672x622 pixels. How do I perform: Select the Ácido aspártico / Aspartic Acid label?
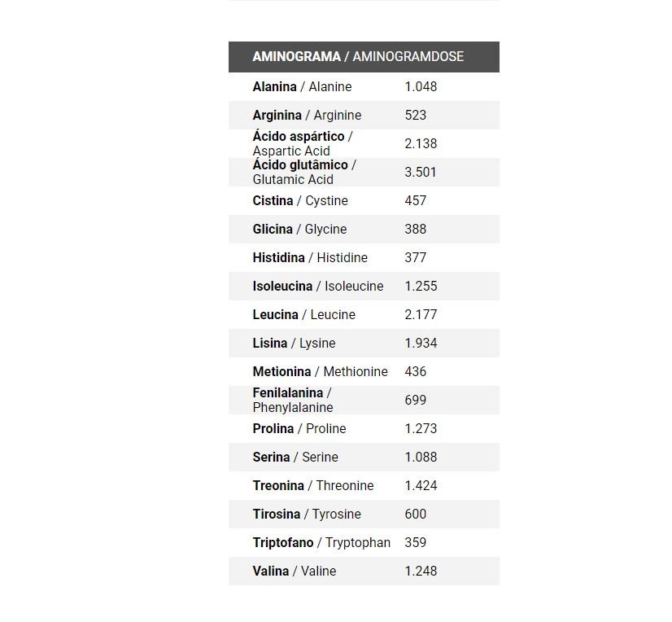coord(302,143)
